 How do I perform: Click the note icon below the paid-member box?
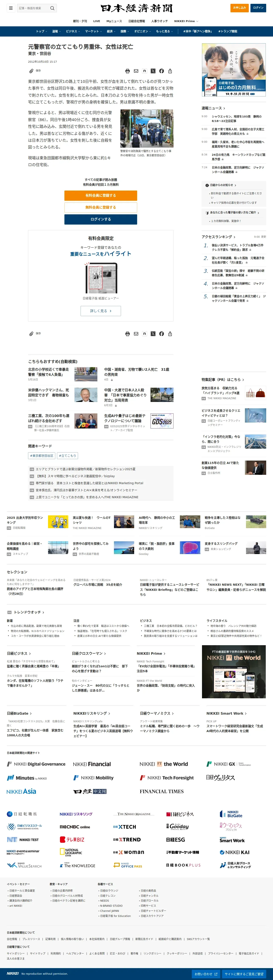tap(144, 334)
